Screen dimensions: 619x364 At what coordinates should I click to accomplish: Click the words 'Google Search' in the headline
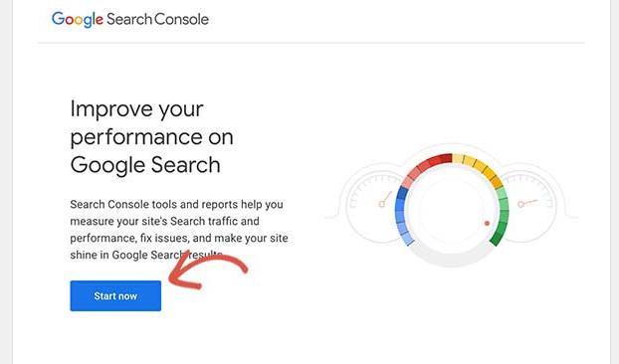[x=145, y=165]
